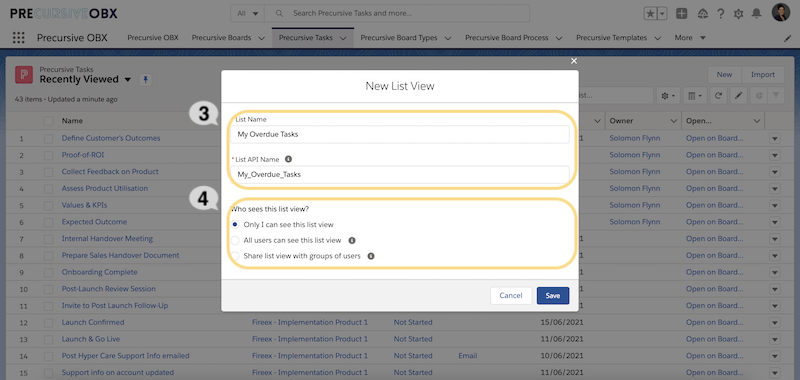The image size is (800, 380).
Task: Open the search scope All dropdown
Action: click(x=248, y=13)
